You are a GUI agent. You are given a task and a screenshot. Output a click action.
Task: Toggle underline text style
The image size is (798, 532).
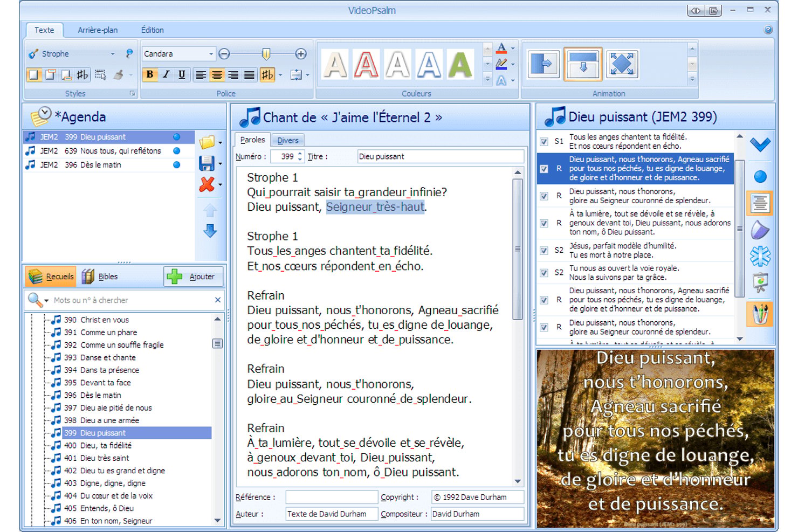coord(182,74)
